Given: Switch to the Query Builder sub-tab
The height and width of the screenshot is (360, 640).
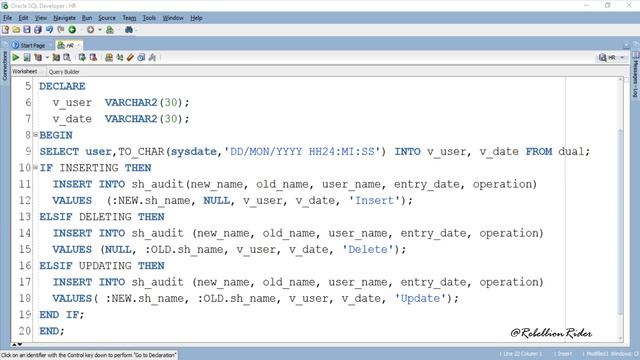Looking at the screenshot, I should [x=64, y=72].
